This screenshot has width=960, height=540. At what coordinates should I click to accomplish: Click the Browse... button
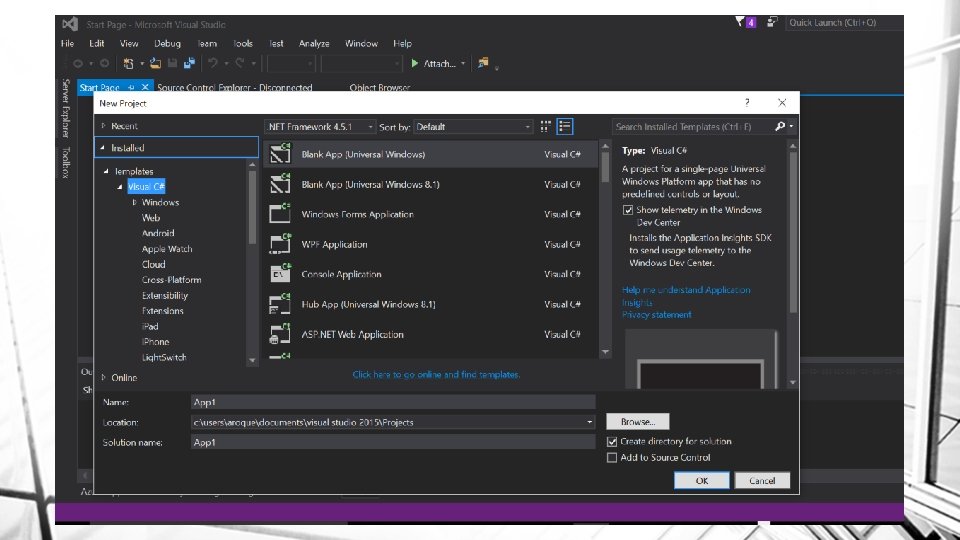pyautogui.click(x=638, y=422)
